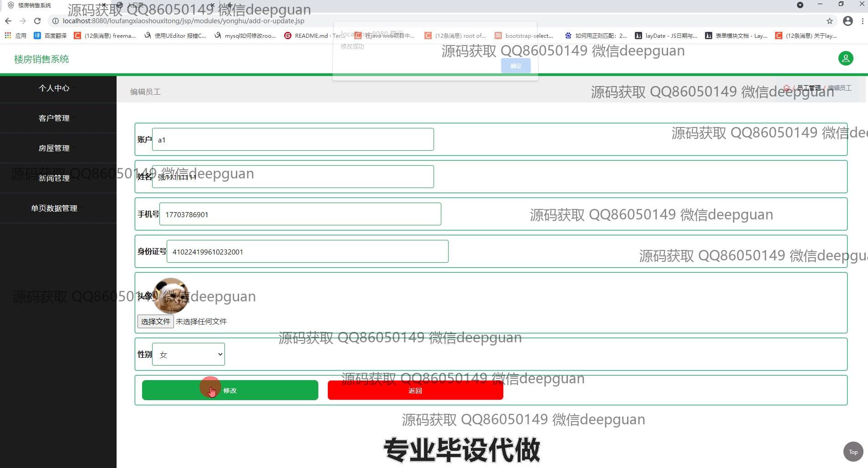868x468 pixels.
Task: Focus the 身份证号 ID number field
Action: click(x=307, y=252)
